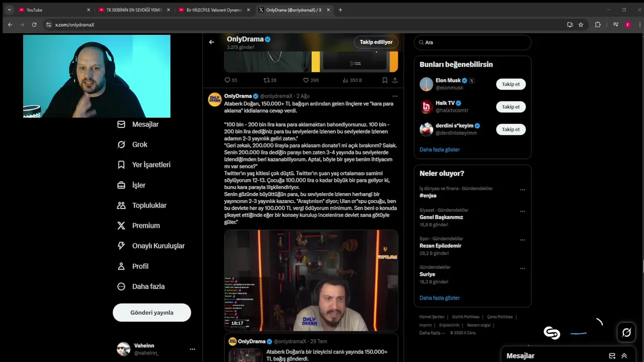Open Gizlilik Politikası footer link
The image size is (644, 362).
(x=465, y=317)
